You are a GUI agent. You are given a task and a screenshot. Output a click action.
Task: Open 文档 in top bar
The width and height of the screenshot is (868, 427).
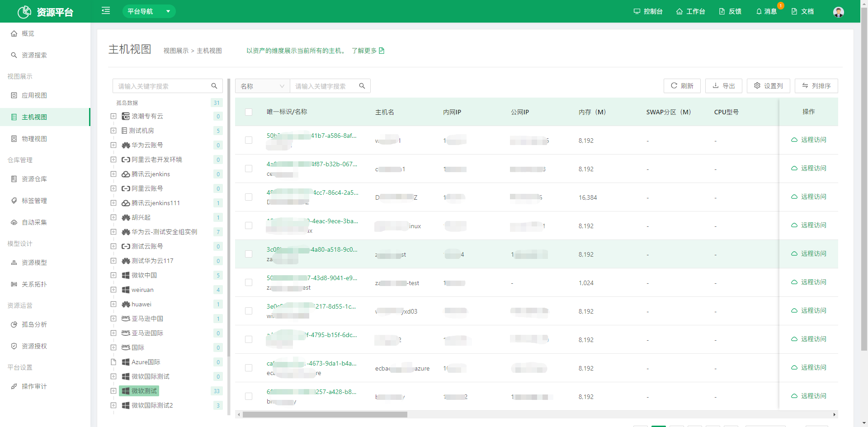[802, 11]
